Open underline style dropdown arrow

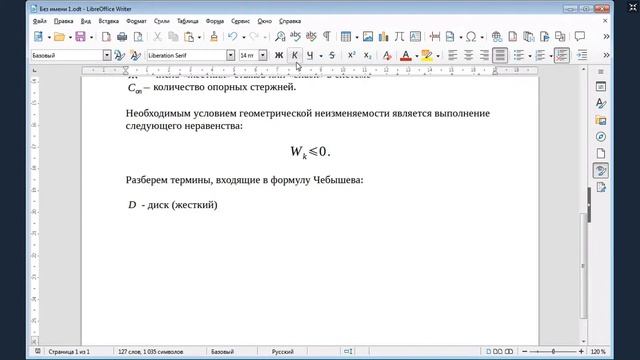click(321, 56)
